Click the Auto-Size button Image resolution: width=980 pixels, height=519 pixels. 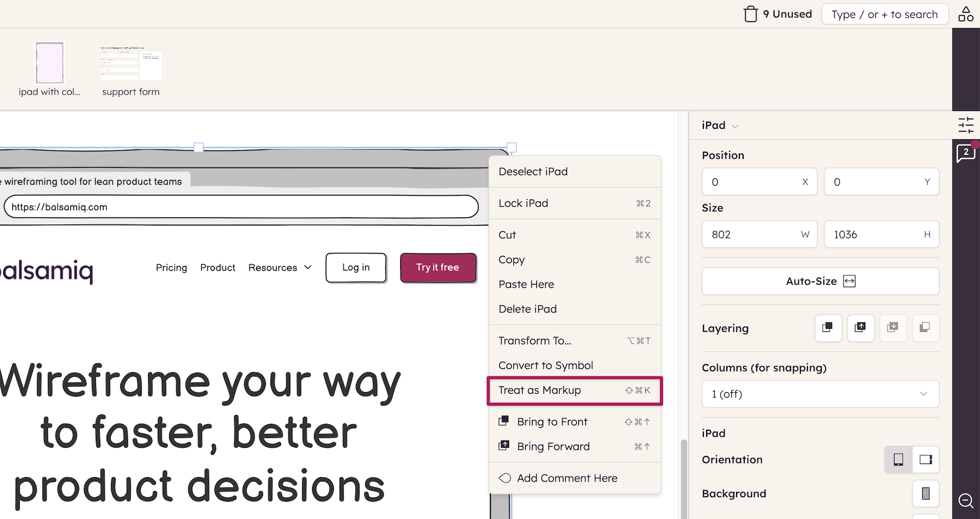point(820,281)
